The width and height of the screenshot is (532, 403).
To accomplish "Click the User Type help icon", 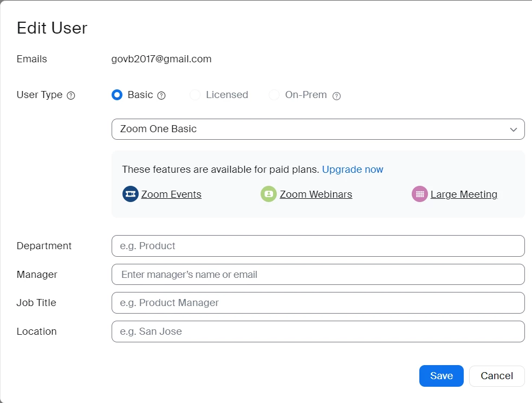I will 71,96.
